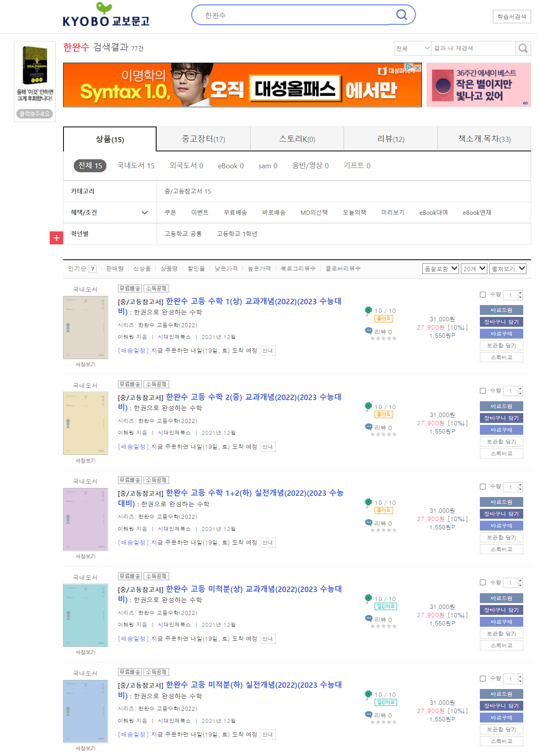Switch to the 스토리K(0) tab
The image size is (539, 756).
click(x=297, y=139)
